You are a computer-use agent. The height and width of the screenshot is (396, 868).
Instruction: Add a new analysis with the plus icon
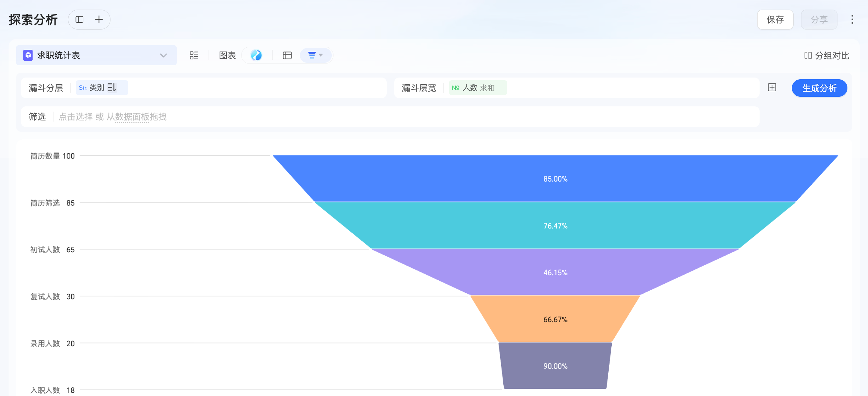(99, 20)
